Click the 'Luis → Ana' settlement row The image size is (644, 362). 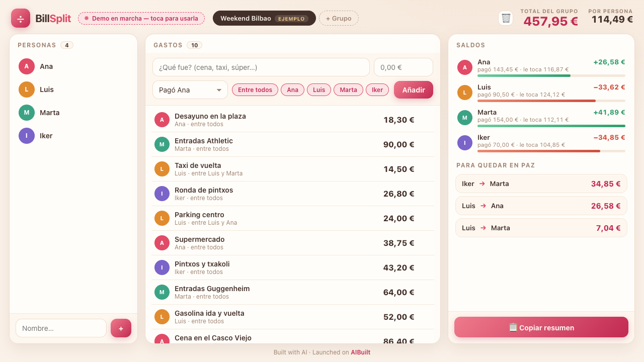coord(541,206)
